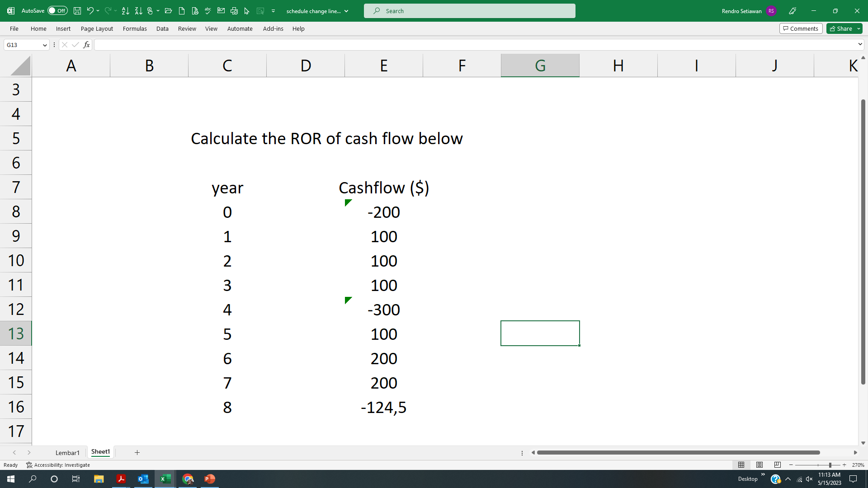Sort data Z to A
The width and height of the screenshot is (868, 488).
[x=139, y=10]
